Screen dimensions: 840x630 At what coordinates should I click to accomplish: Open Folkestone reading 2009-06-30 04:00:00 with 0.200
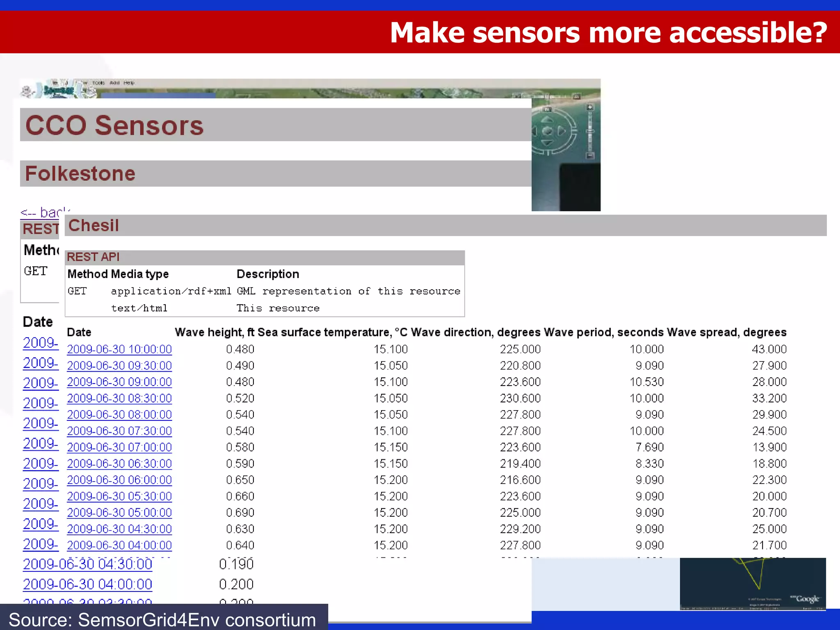[87, 584]
